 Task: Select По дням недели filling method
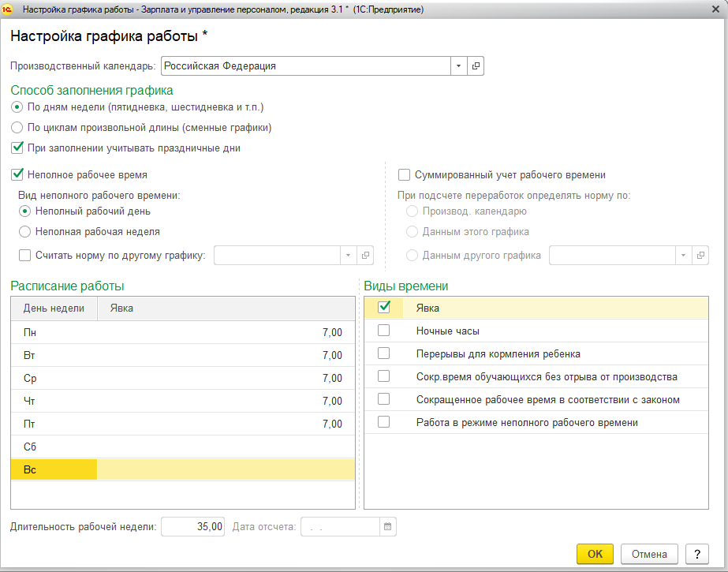click(x=17, y=107)
